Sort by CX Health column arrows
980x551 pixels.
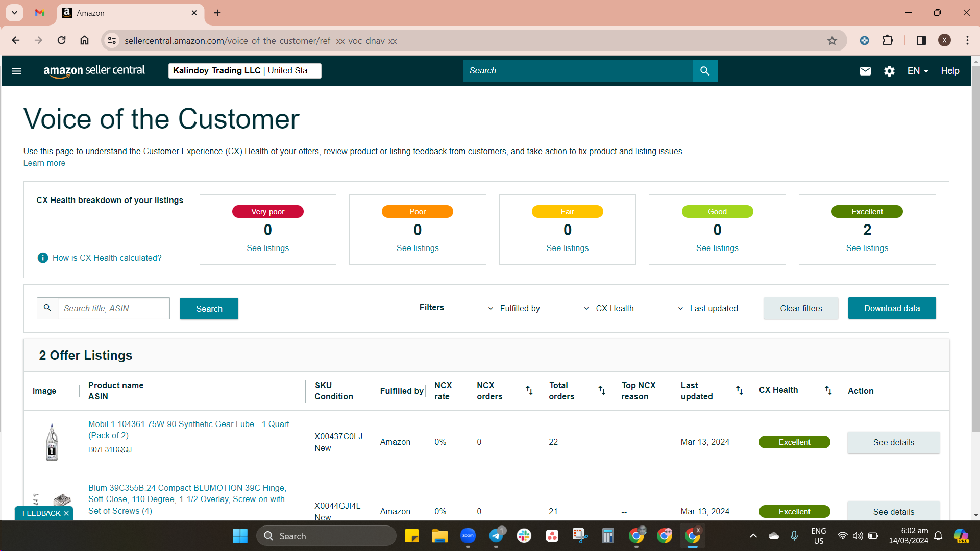point(828,390)
